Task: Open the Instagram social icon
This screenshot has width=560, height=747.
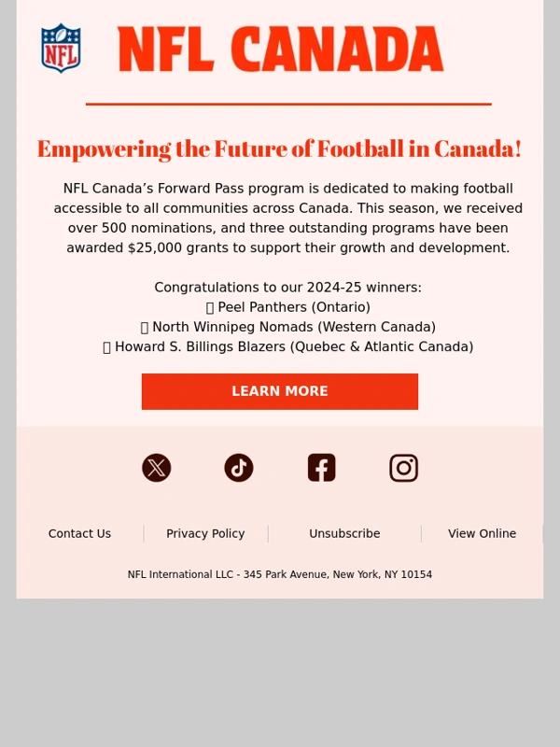Action: (404, 468)
